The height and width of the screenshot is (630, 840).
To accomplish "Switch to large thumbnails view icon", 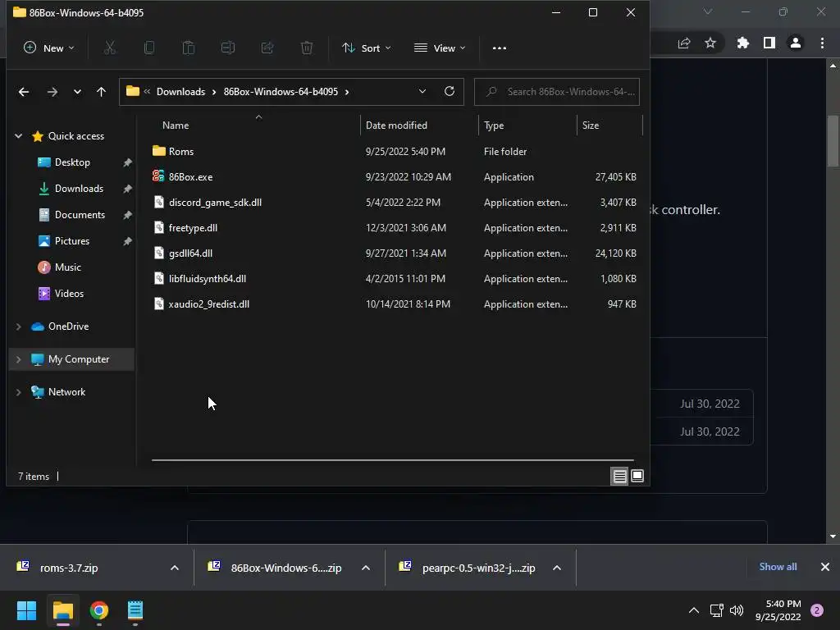I will point(637,476).
